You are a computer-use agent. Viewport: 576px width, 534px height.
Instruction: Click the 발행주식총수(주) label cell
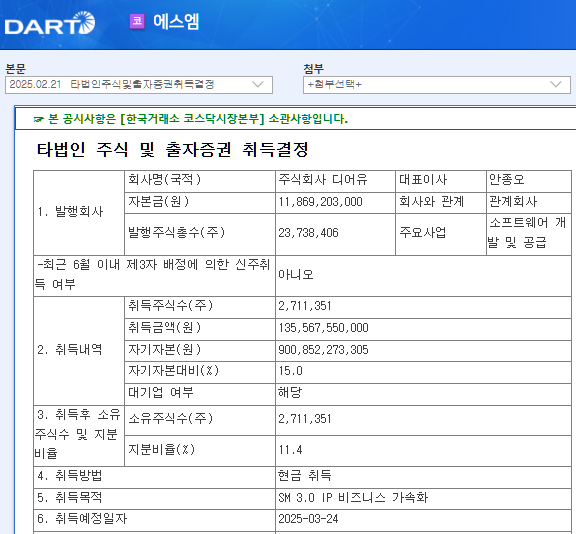pyautogui.click(x=200, y=234)
